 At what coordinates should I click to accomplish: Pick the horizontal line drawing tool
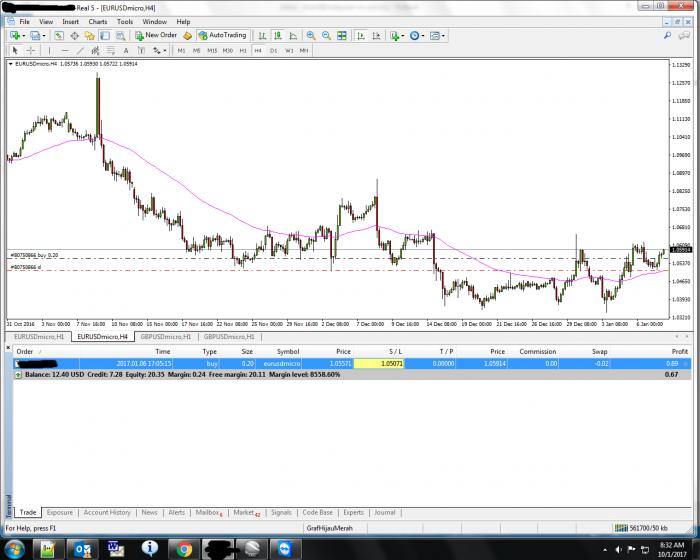click(x=65, y=50)
